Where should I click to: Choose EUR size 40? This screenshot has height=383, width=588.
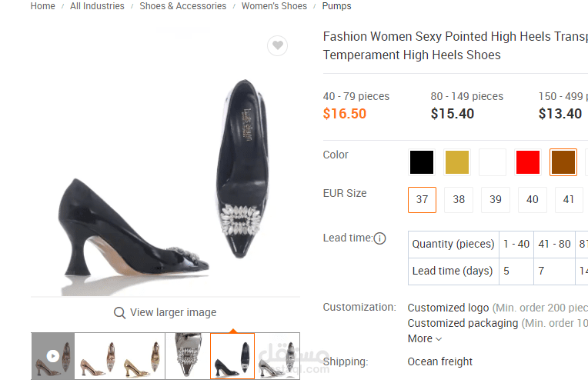(x=532, y=199)
